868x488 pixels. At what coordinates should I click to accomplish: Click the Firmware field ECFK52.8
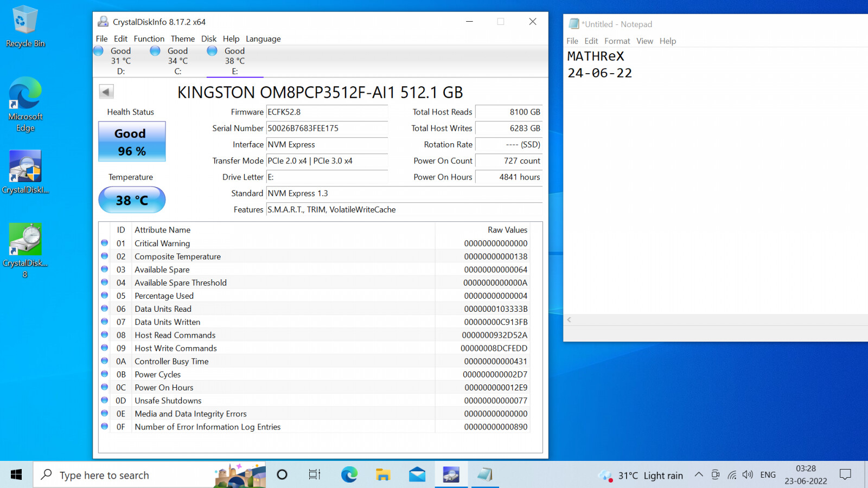[327, 112]
